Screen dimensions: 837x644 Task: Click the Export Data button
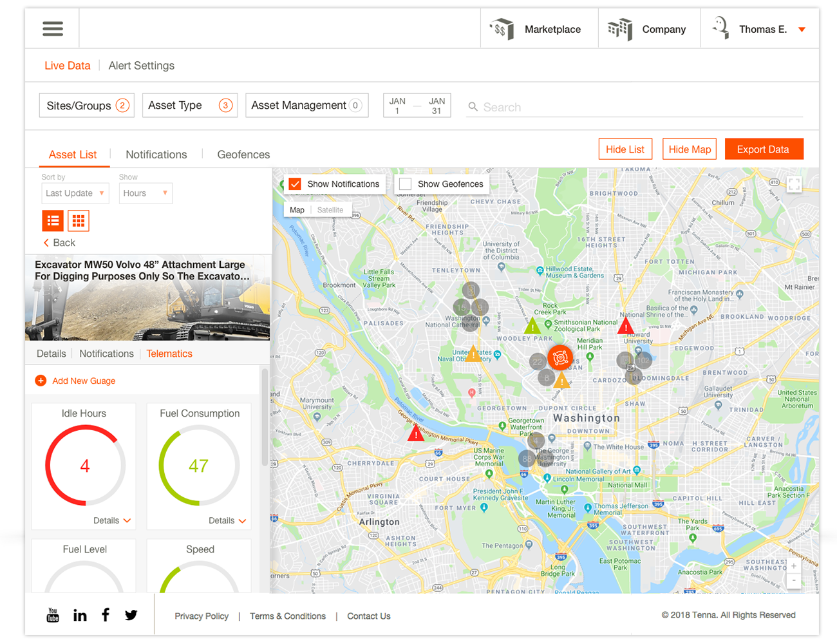coord(764,149)
